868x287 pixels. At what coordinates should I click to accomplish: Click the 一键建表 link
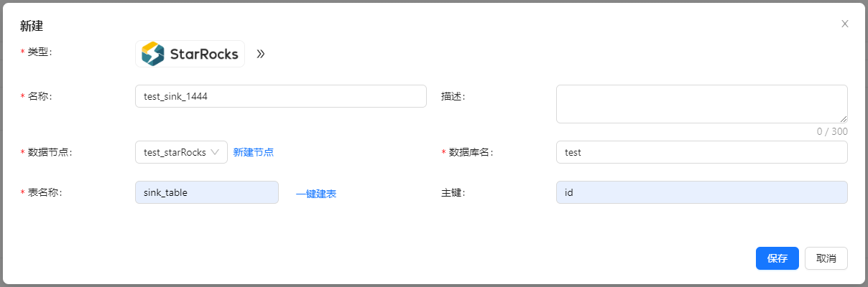[316, 194]
